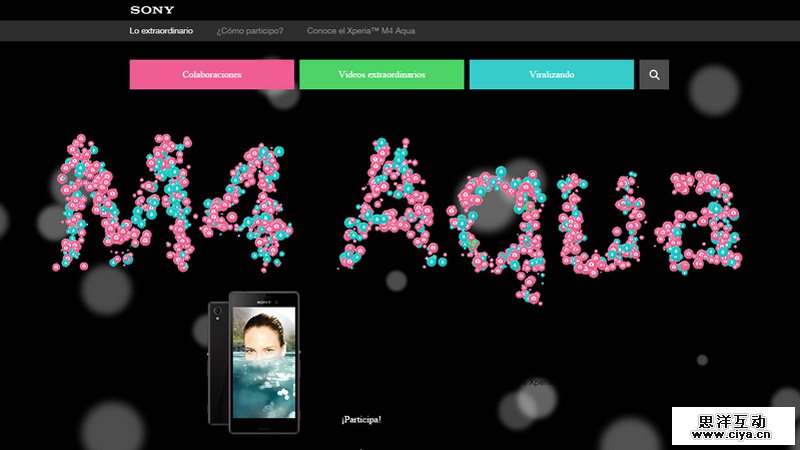Open the ¿Cómo participo? tab
The height and width of the screenshot is (450, 800).
(250, 31)
